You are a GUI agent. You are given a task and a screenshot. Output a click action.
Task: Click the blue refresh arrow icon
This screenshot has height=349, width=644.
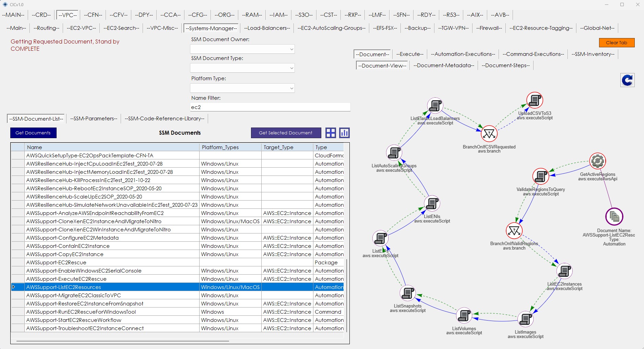coord(627,80)
